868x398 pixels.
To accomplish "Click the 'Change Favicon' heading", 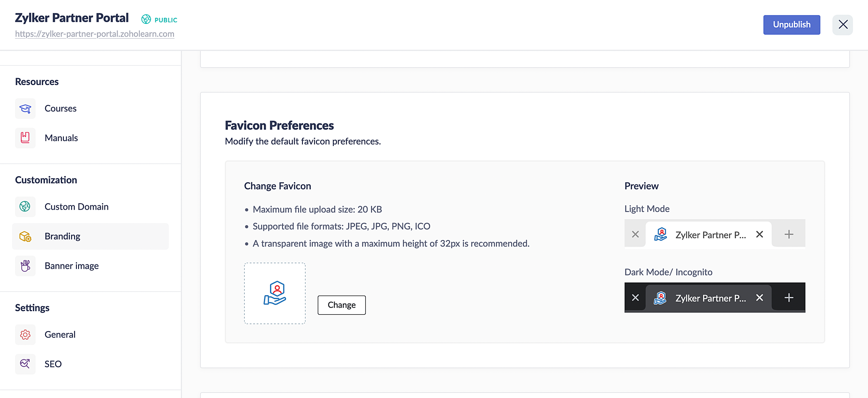I will (278, 186).
